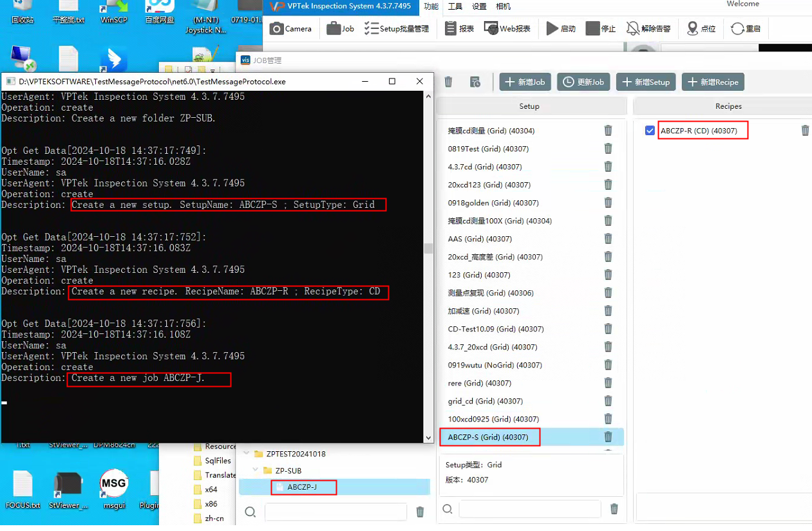
Task: Open the 设置 menu
Action: [x=479, y=6]
